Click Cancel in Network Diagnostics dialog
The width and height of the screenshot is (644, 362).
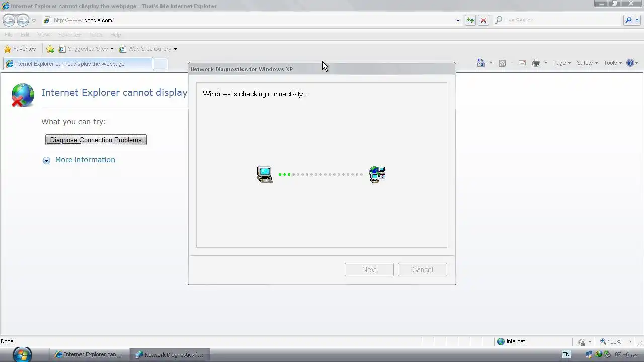[x=423, y=269]
